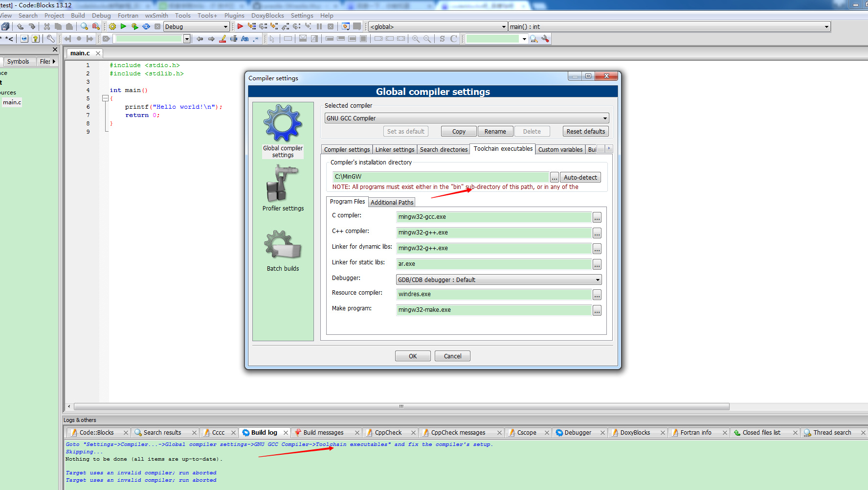Viewport: 868px width, 490px height.
Task: Close the Build log tab
Action: click(286, 433)
